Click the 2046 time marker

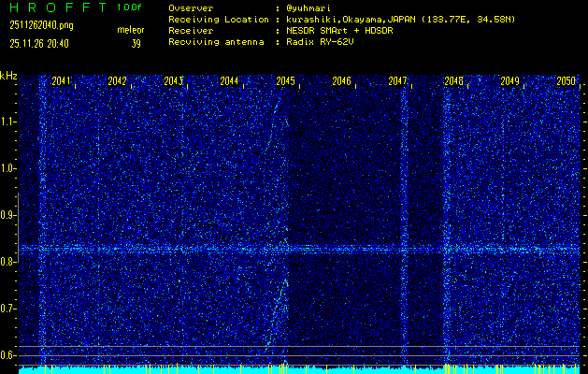[x=341, y=81]
